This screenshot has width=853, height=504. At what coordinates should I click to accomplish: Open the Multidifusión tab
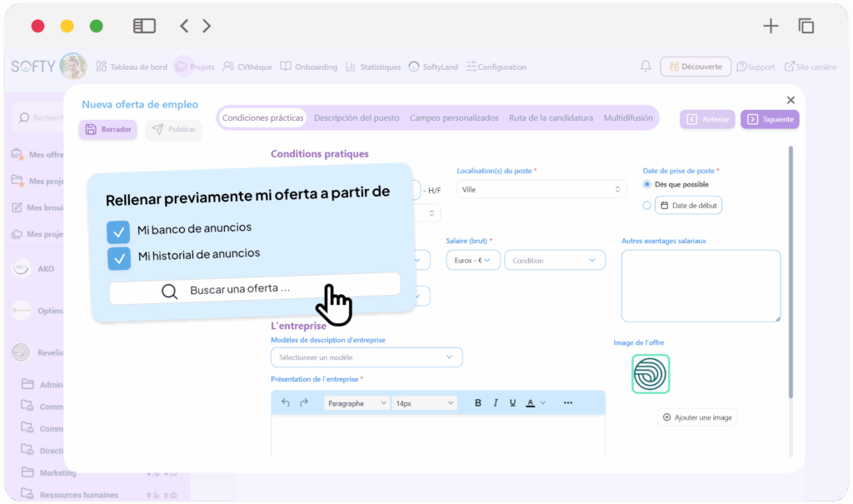point(628,118)
